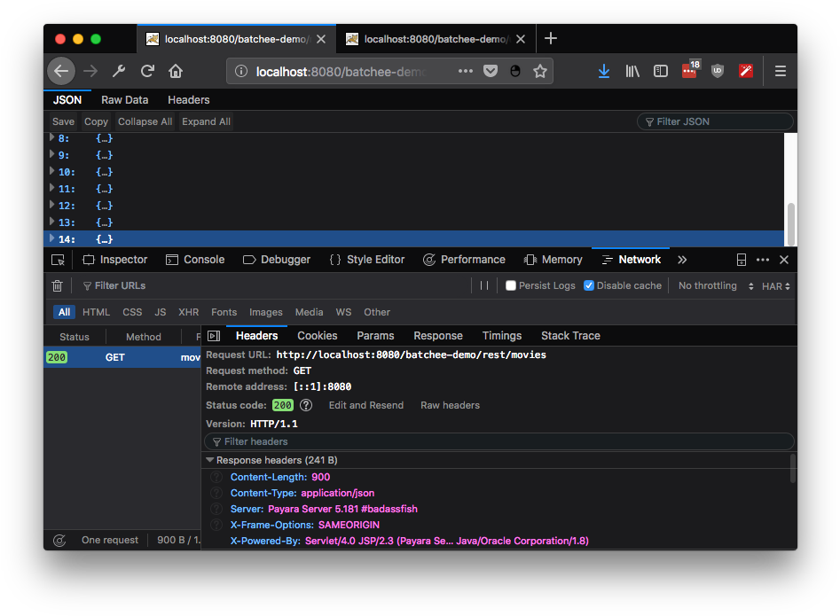Toggle the Images request filter
Screen dimensions: 840x616
[265, 312]
